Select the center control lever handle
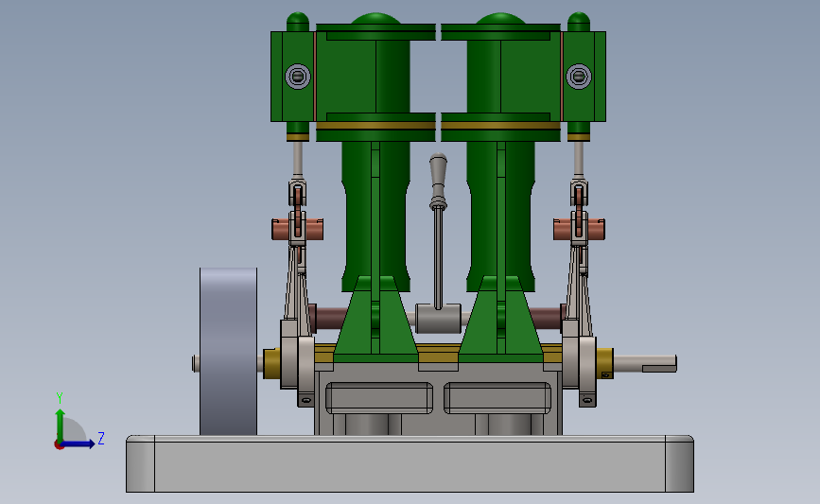 click(438, 182)
